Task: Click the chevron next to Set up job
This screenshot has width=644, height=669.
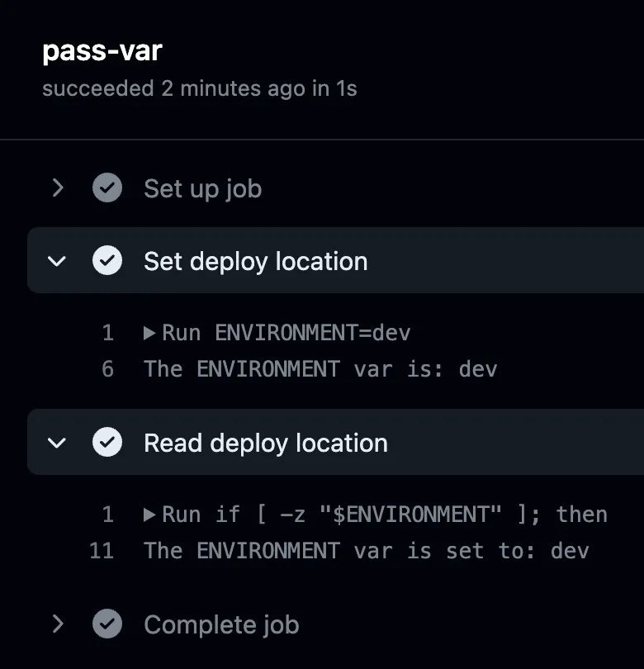Action: coord(57,188)
